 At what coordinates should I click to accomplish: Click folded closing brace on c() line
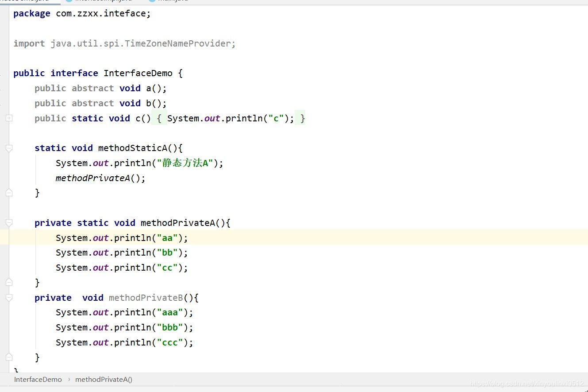(x=300, y=118)
